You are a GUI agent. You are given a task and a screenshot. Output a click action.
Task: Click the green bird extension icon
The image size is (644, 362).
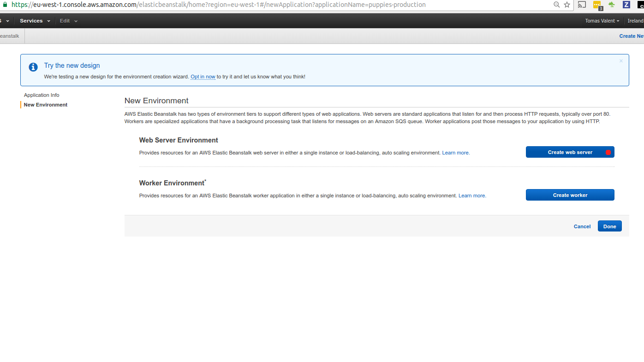click(x=612, y=5)
